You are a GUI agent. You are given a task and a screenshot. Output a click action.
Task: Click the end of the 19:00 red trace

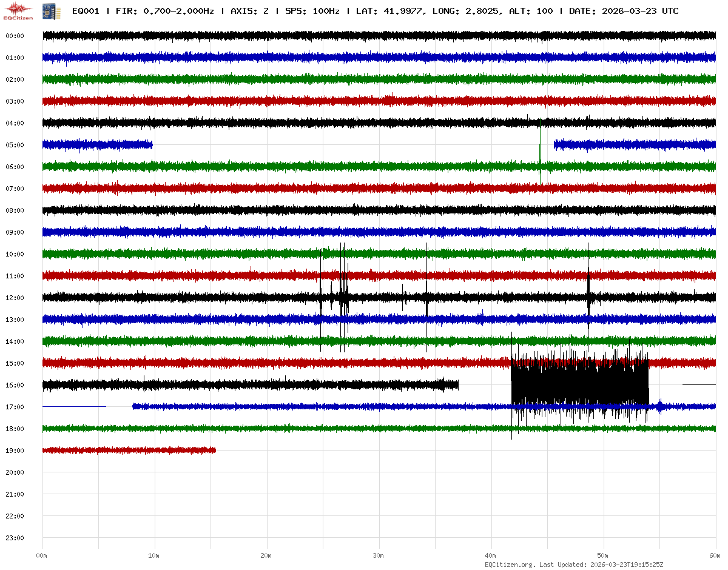pyautogui.click(x=215, y=451)
